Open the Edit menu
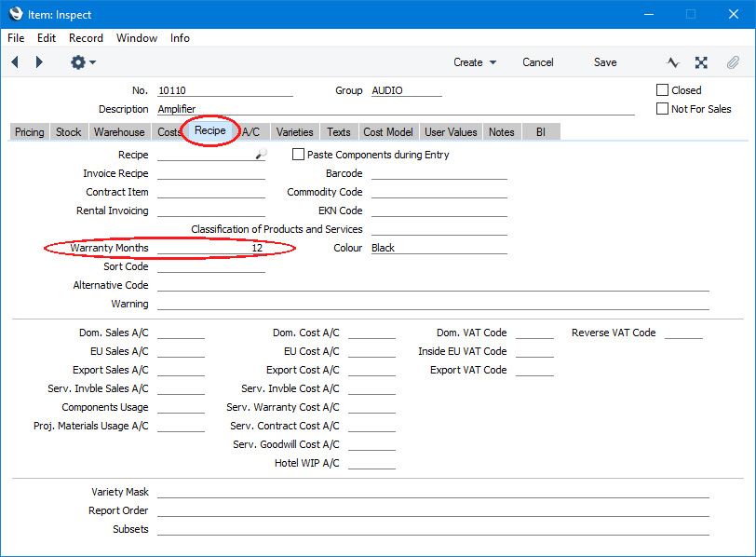The image size is (756, 557). (x=47, y=38)
